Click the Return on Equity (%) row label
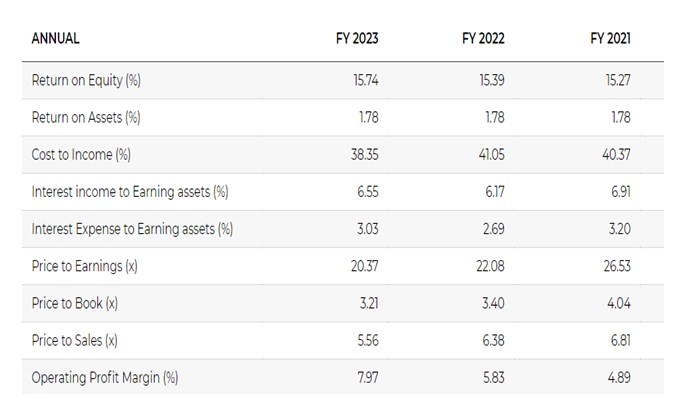677x414 pixels. pos(93,80)
